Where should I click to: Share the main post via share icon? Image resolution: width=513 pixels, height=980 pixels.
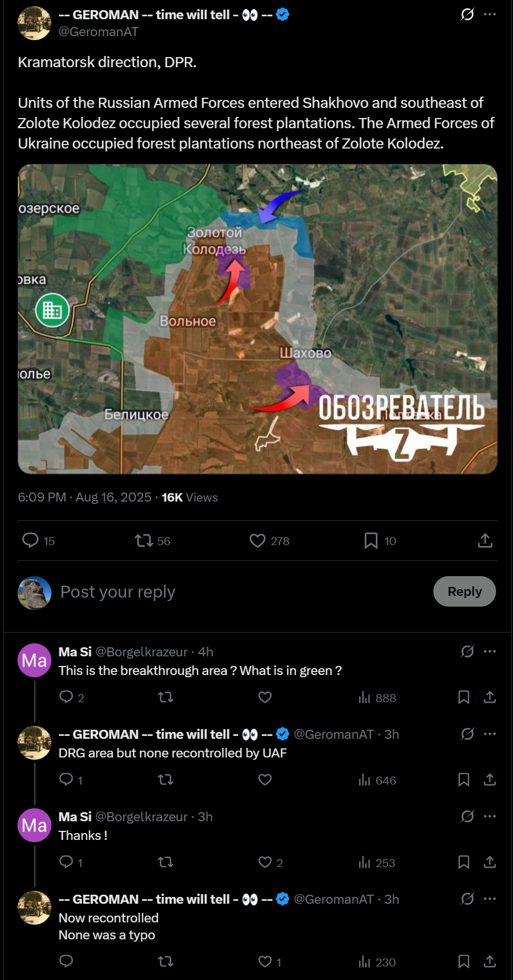point(485,541)
